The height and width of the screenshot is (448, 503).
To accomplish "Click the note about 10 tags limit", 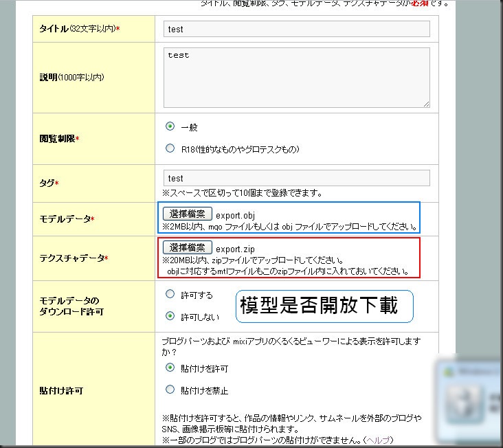I will point(242,193).
